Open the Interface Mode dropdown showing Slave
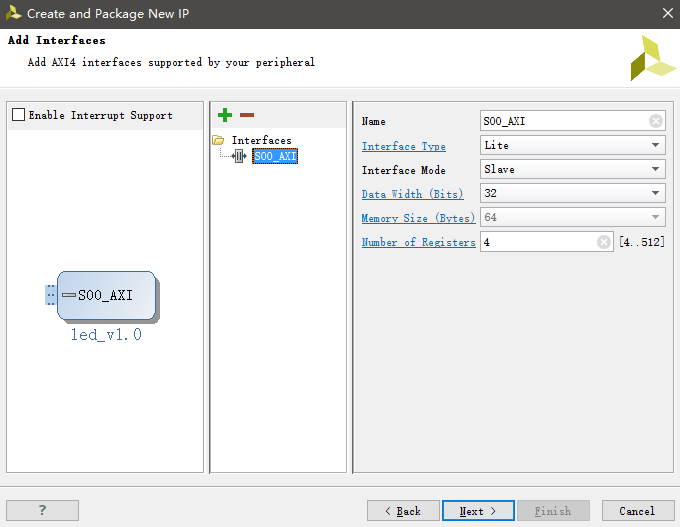The width and height of the screenshot is (680, 527). (572, 169)
